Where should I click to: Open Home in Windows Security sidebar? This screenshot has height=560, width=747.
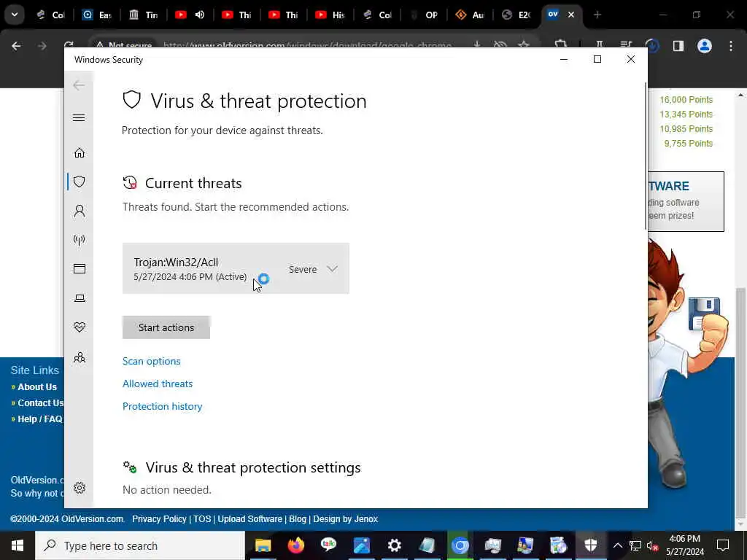pos(79,152)
